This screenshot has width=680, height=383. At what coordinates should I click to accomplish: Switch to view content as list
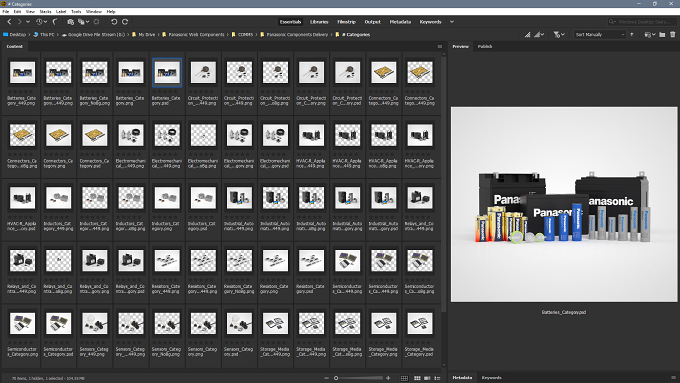[437, 378]
